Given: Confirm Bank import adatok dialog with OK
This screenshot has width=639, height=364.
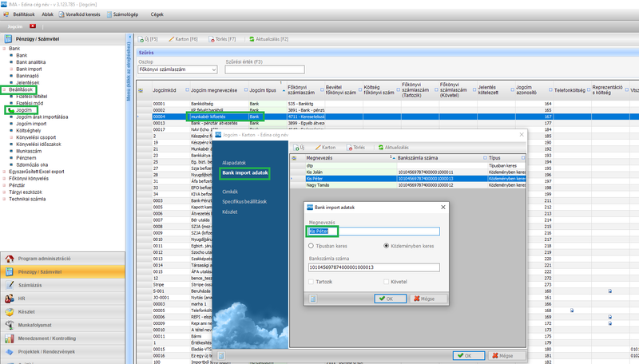Looking at the screenshot, I should coord(390,299).
